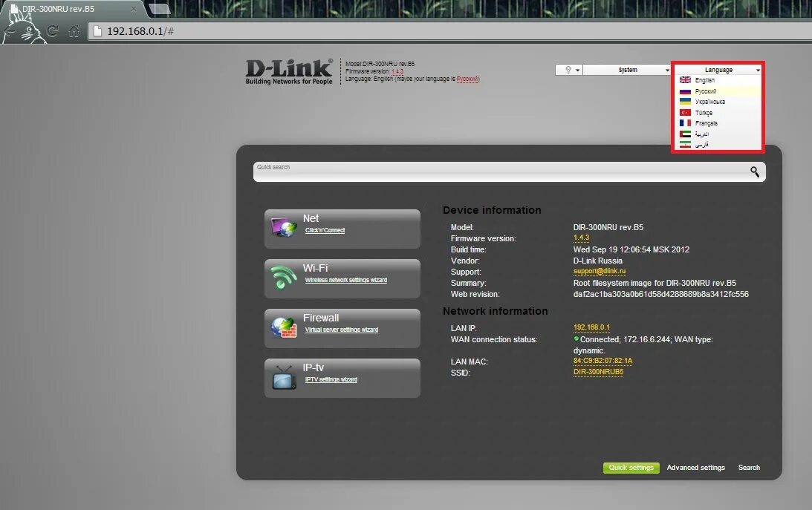Click the browser address bar URL
The image size is (812, 510).
[140, 31]
